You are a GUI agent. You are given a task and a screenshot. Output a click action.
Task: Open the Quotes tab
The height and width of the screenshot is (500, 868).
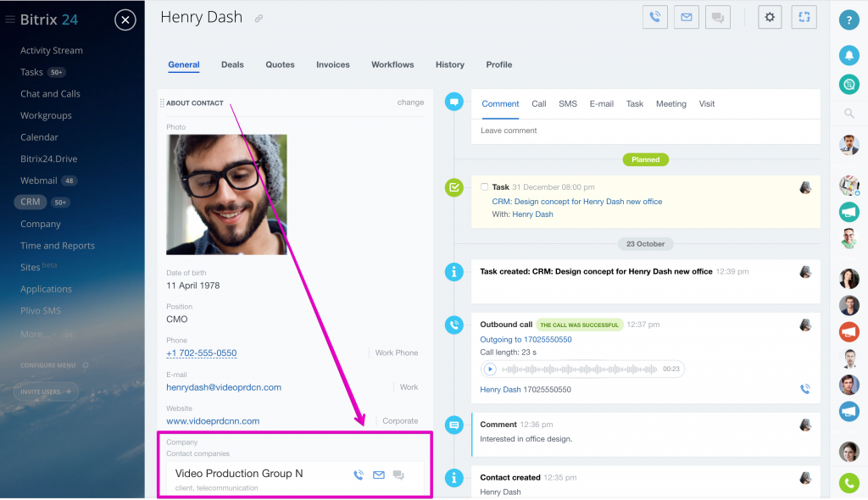280,64
